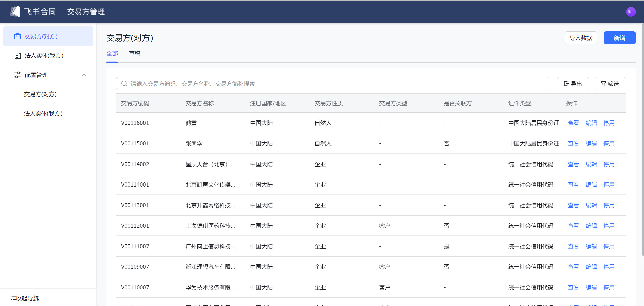Viewport: 644px width, 306px height.
Task: Click the 导出 export button
Action: (573, 84)
